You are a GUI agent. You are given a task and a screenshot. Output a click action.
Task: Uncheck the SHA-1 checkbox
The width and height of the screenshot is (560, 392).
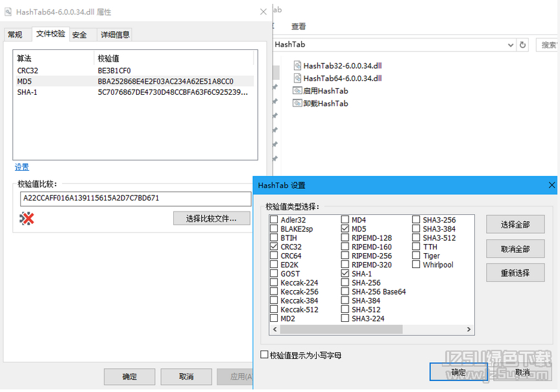[345, 273]
